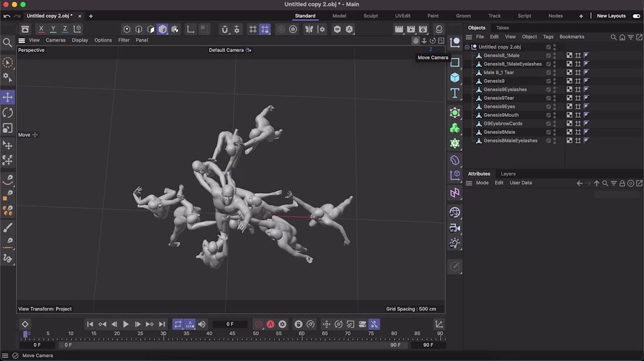Toggle X axis lock
This screenshot has width=644, height=361.
click(41, 29)
